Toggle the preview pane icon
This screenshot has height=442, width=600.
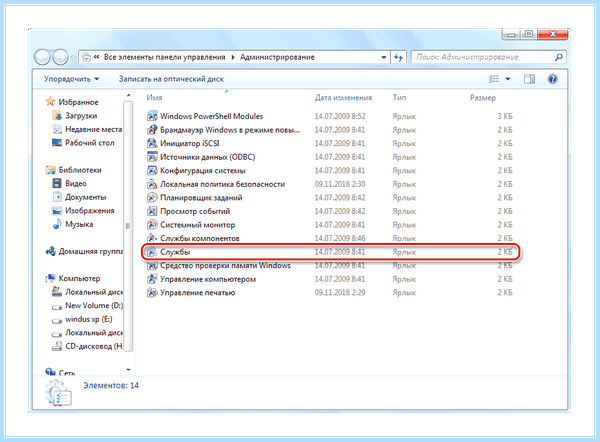(x=529, y=79)
